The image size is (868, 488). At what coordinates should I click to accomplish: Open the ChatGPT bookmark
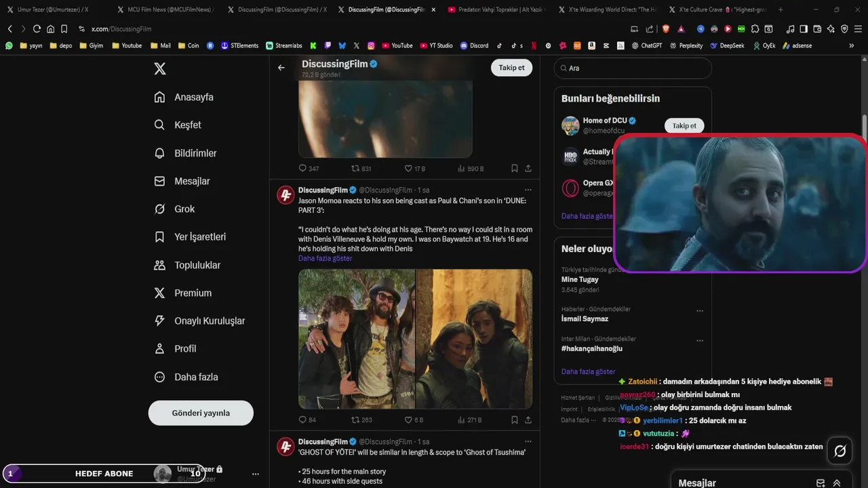coord(646,45)
